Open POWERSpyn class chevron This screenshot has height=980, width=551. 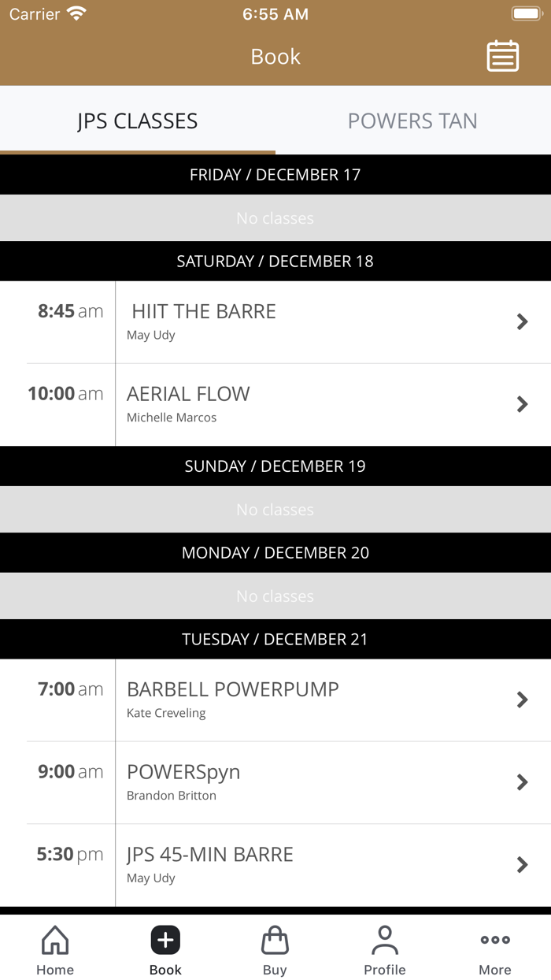522,782
